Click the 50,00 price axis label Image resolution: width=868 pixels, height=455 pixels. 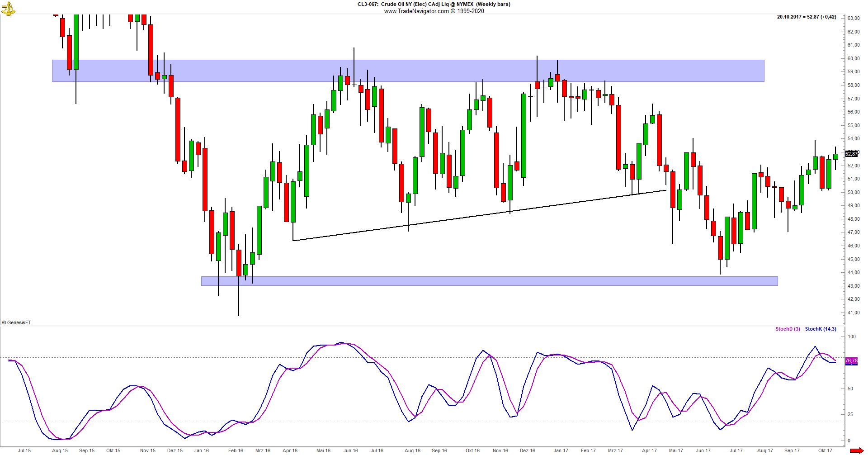[x=854, y=192]
